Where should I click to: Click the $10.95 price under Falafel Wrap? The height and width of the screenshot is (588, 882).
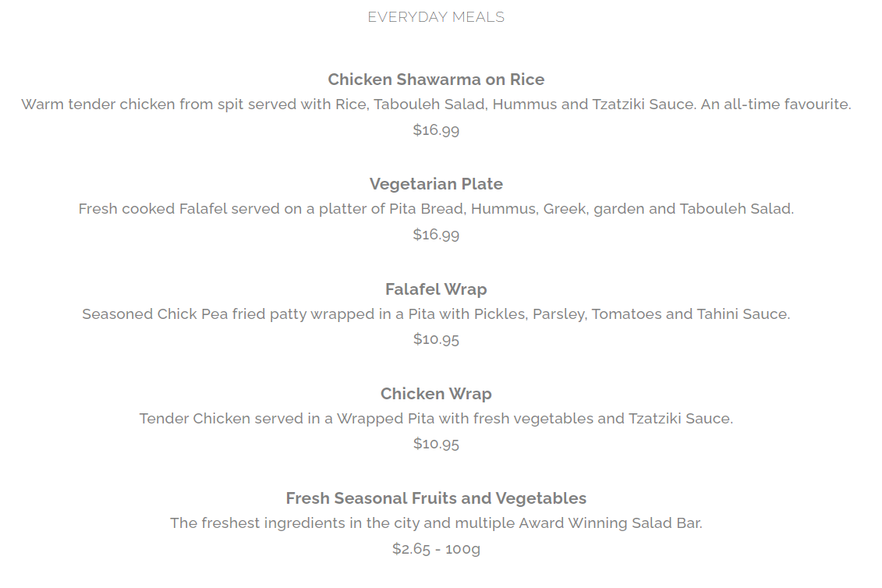[x=436, y=339]
